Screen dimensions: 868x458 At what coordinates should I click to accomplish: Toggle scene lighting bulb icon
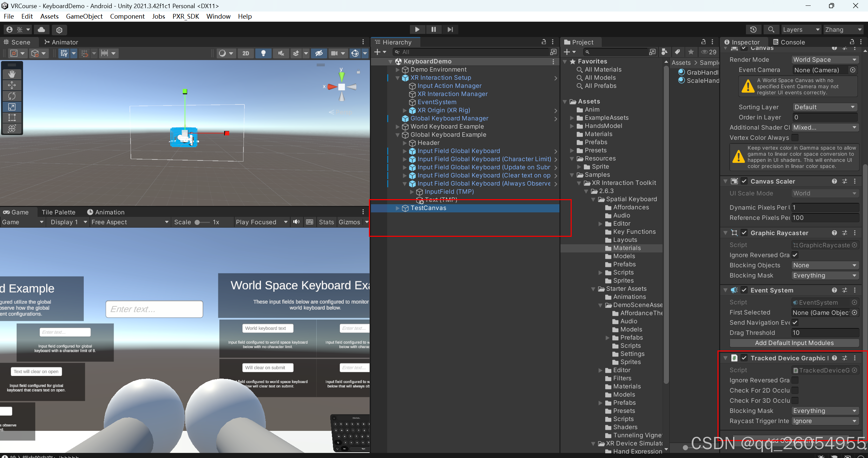coord(263,53)
